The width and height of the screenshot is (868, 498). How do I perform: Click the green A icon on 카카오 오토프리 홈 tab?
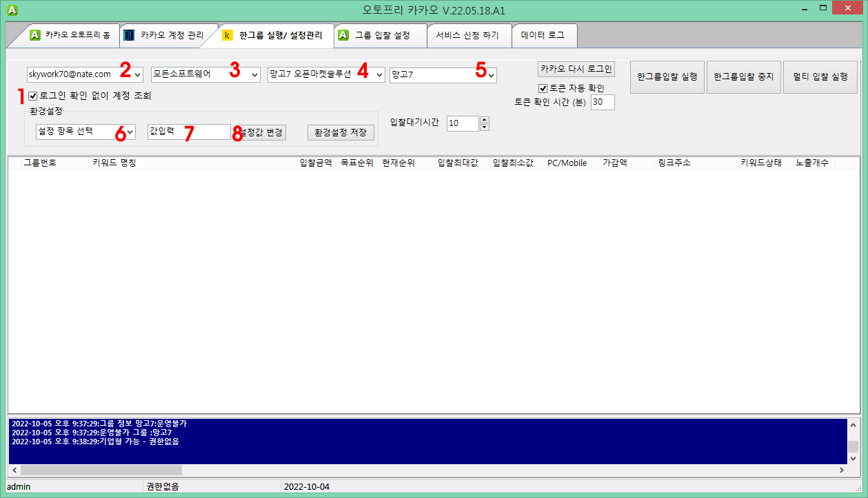click(34, 34)
